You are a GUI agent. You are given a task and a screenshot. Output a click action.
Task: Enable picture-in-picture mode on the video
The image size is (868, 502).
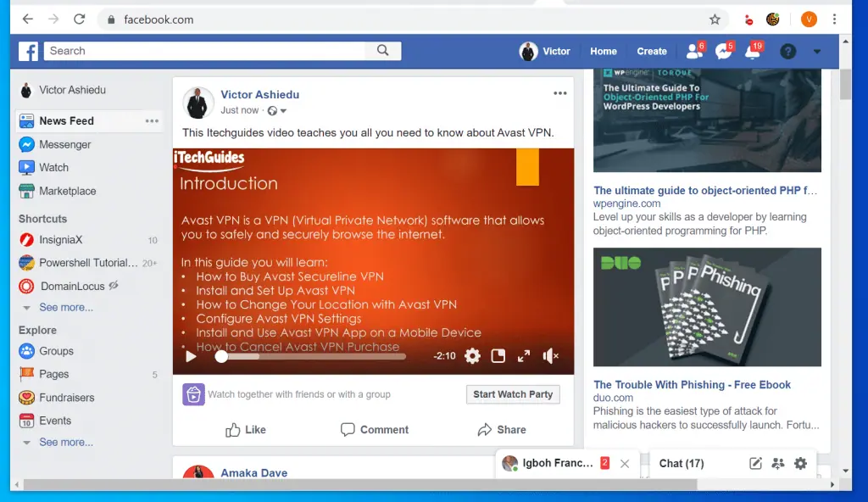click(498, 356)
